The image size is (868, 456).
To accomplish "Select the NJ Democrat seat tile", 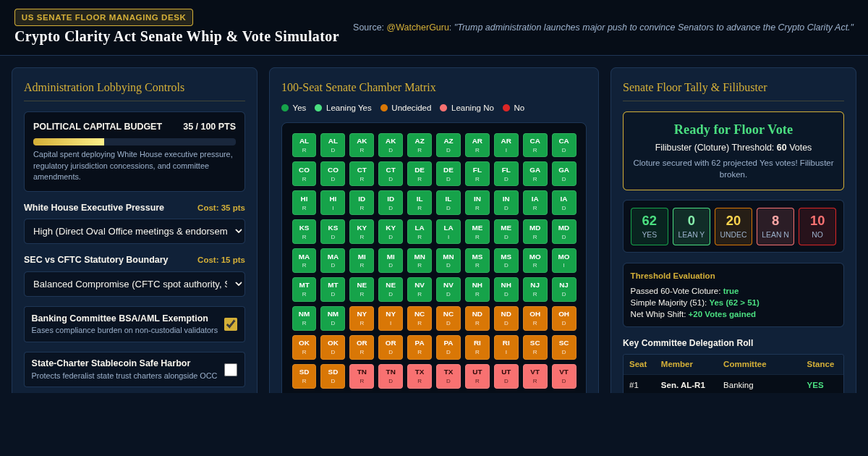I will pyautogui.click(x=564, y=290).
